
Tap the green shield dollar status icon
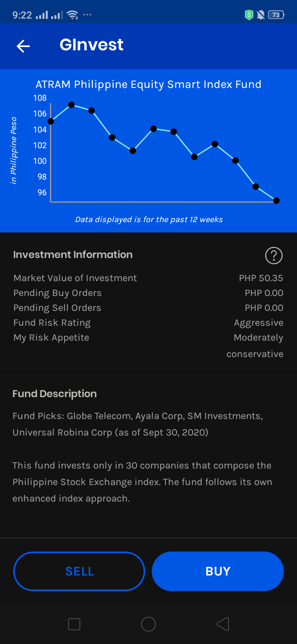[249, 15]
